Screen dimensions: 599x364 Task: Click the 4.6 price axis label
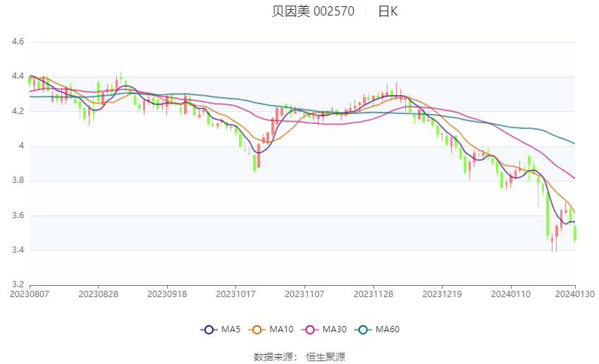point(18,42)
